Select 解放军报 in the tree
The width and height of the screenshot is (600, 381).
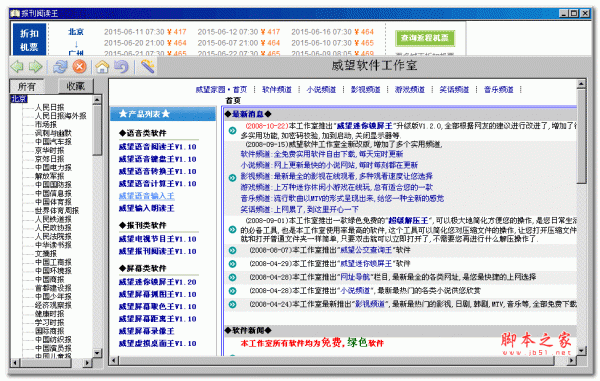coord(49,176)
